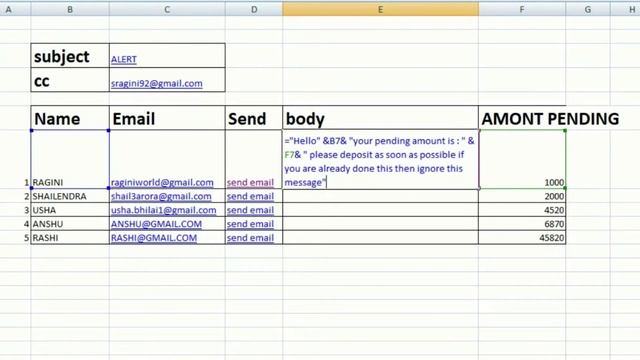640x360 pixels.
Task: Select the empty body cell for USHA
Action: (x=380, y=210)
